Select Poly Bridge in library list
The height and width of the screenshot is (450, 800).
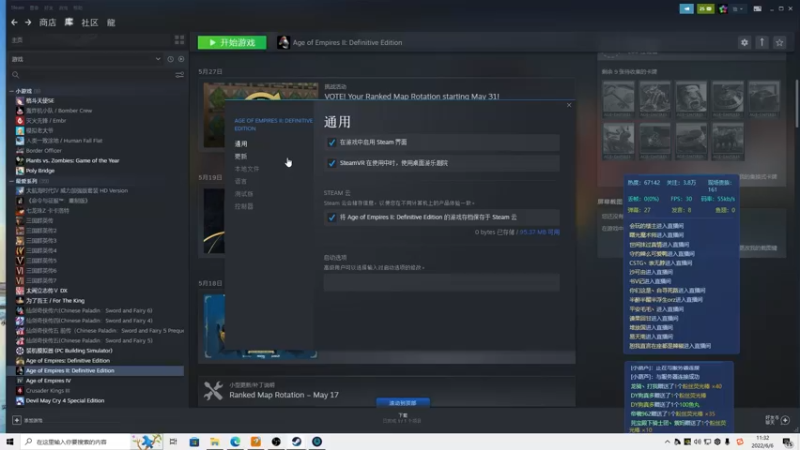point(40,170)
